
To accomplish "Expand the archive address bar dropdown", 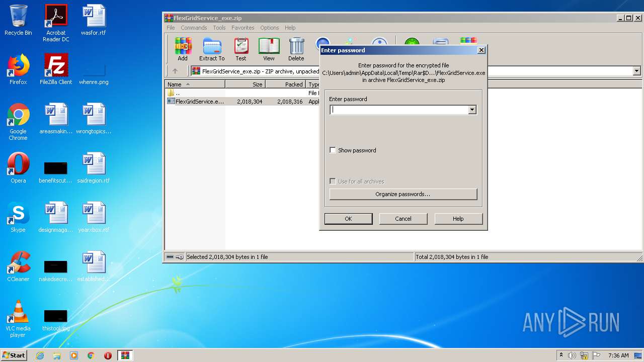I will 636,71.
